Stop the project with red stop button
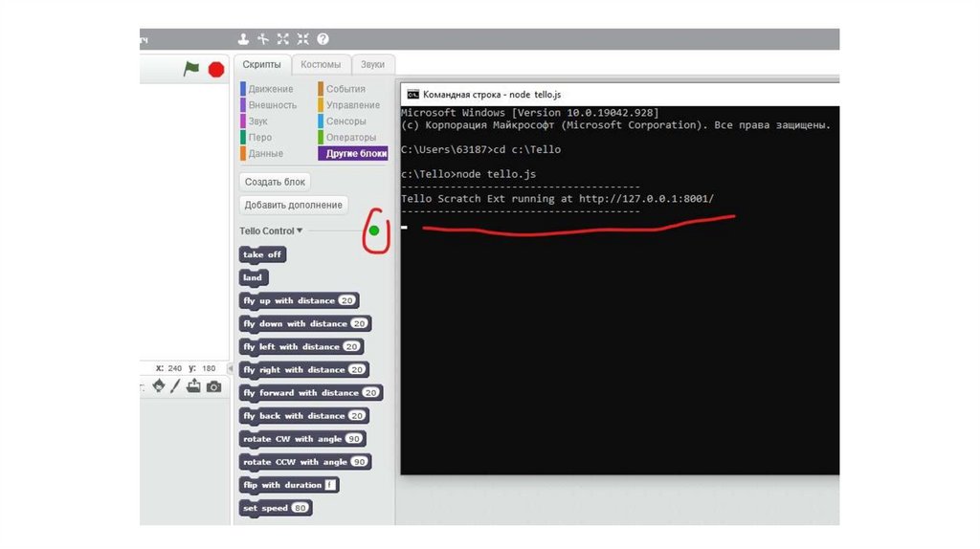This screenshot has width=980, height=549. pyautogui.click(x=216, y=69)
